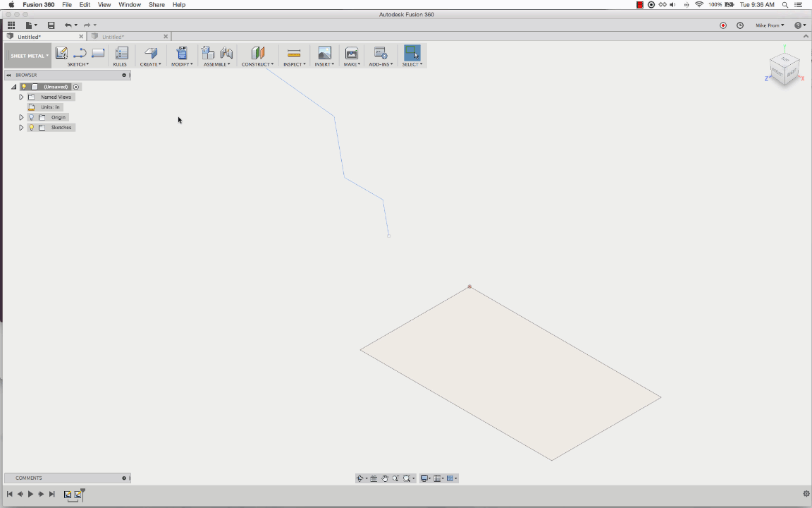
Task: Open Display Settings dropdown
Action: click(x=425, y=478)
